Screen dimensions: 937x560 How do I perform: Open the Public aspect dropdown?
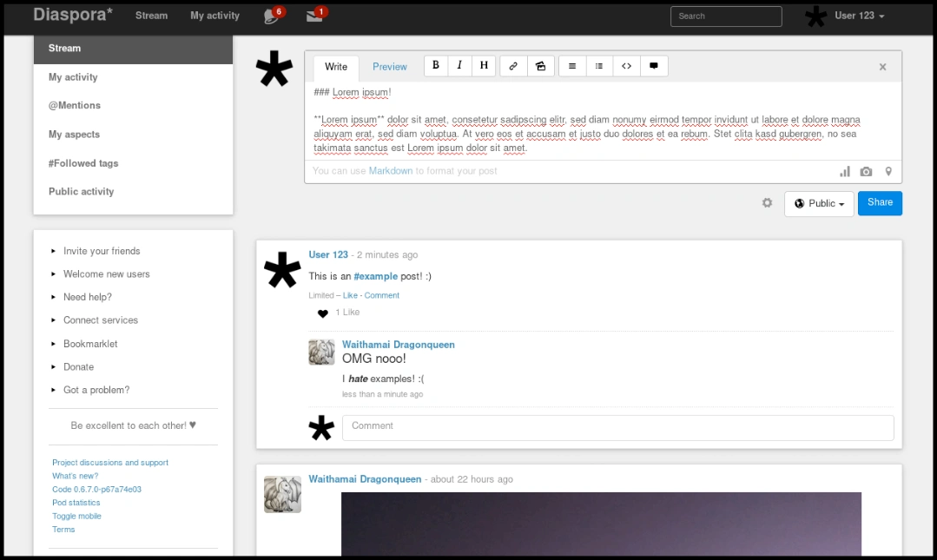click(x=819, y=204)
